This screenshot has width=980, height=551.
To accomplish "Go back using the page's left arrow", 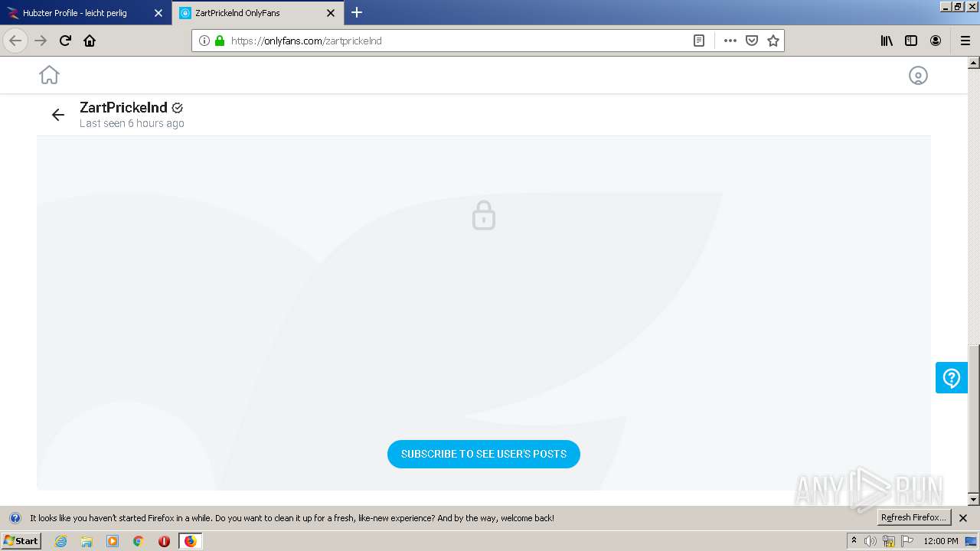I will (58, 115).
